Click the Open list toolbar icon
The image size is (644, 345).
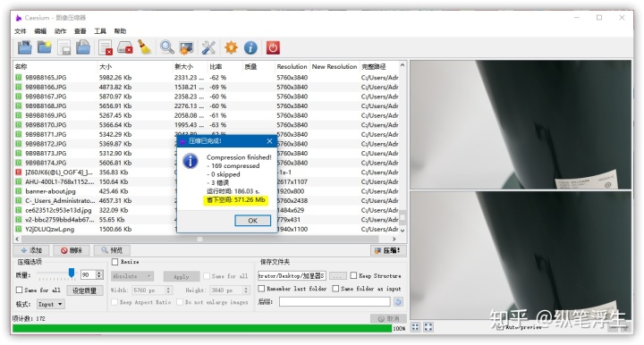tap(83, 47)
